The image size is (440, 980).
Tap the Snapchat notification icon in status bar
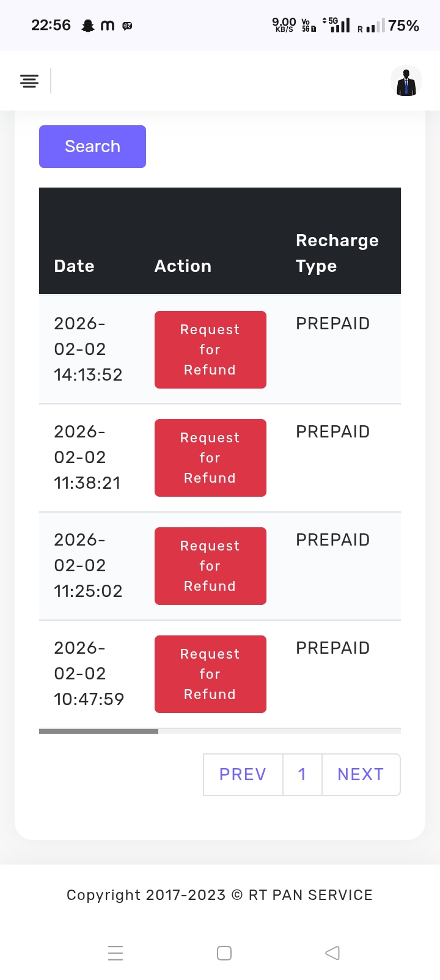(x=88, y=26)
